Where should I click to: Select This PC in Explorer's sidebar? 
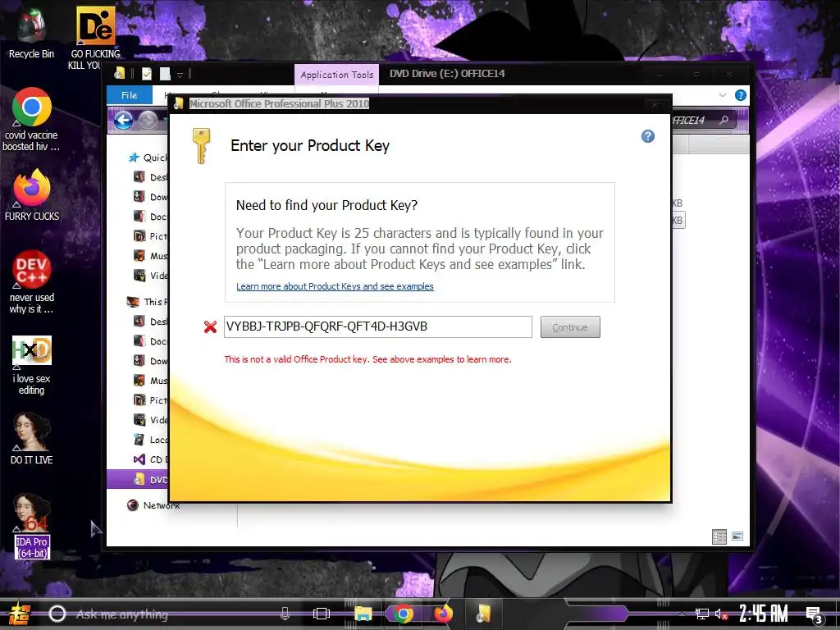(148, 302)
